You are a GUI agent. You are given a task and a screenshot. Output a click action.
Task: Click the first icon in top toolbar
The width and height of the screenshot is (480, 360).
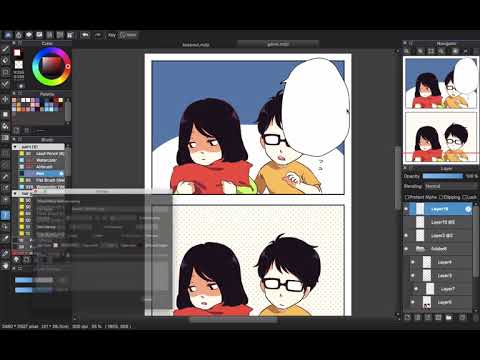[8, 35]
